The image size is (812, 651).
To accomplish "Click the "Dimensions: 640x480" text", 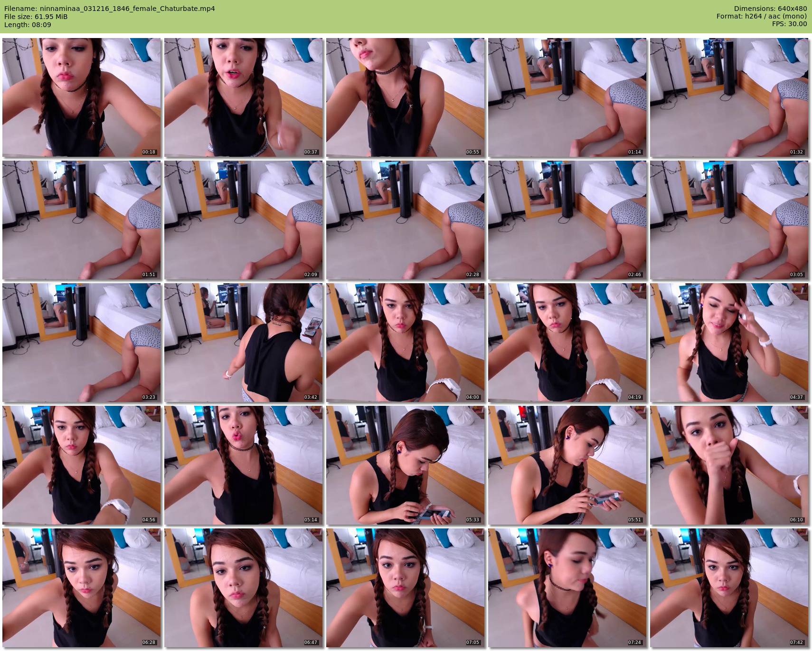I will click(770, 9).
